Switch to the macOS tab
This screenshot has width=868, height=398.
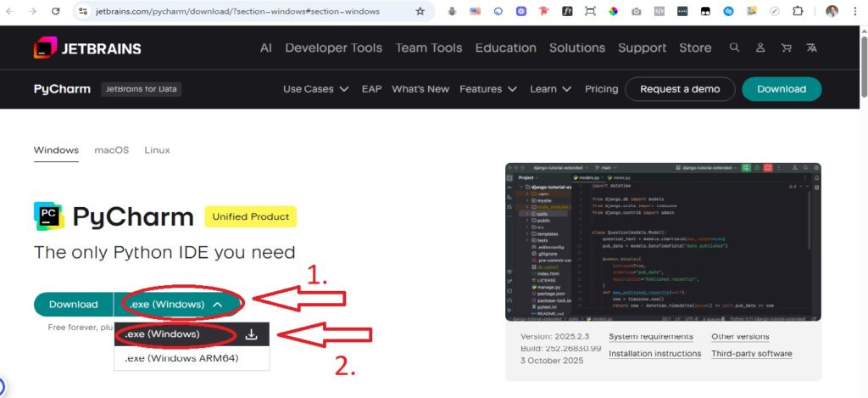pyautogui.click(x=111, y=150)
